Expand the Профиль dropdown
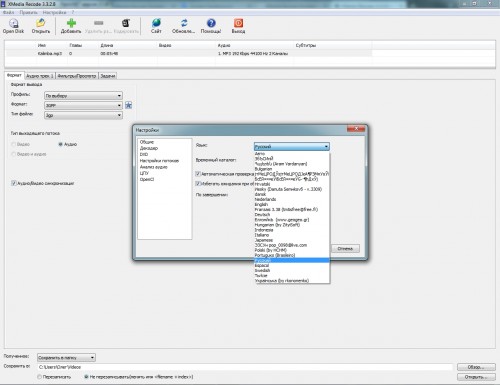The height and width of the screenshot is (385, 500). [x=83, y=96]
